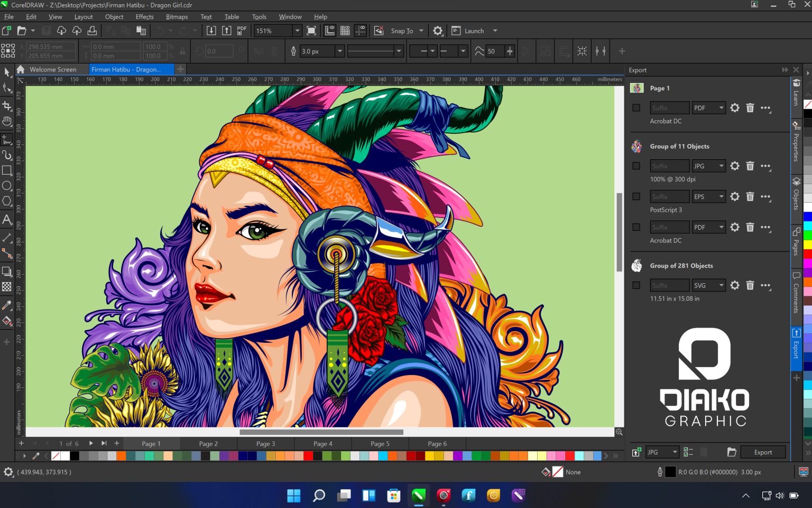Select the Rectangle tool
Viewport: 812px width, 508px height.
click(x=7, y=170)
